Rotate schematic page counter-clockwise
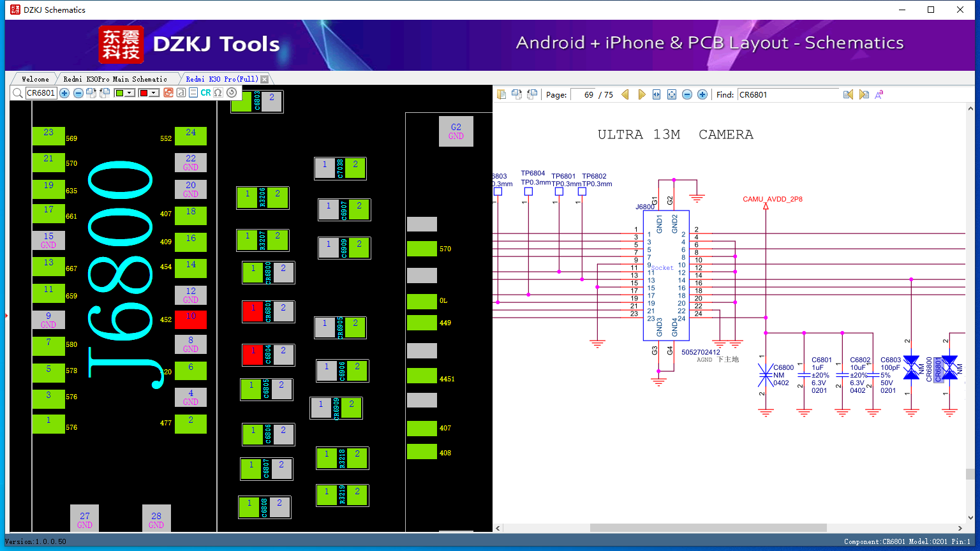The height and width of the screenshot is (551, 980). [532, 94]
